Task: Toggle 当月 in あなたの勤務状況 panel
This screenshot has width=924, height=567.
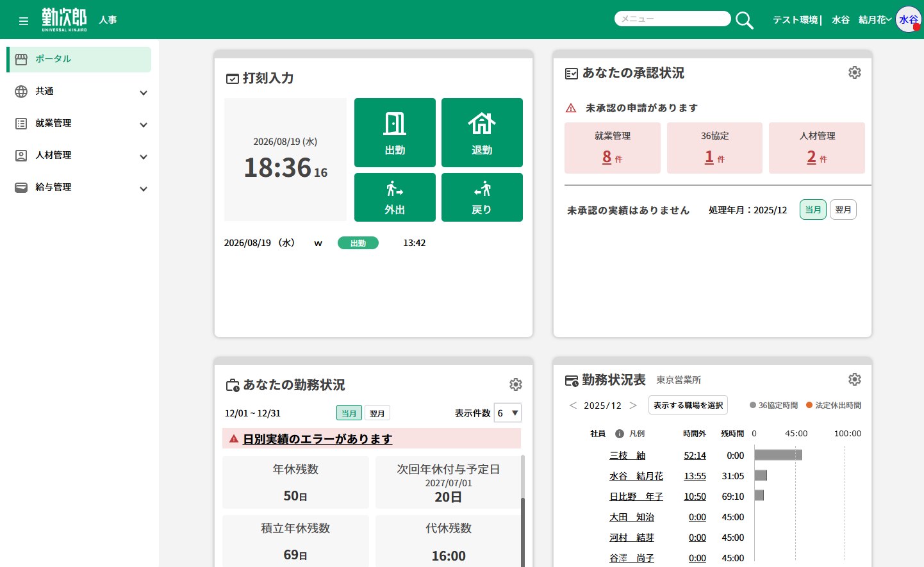Action: coord(349,413)
